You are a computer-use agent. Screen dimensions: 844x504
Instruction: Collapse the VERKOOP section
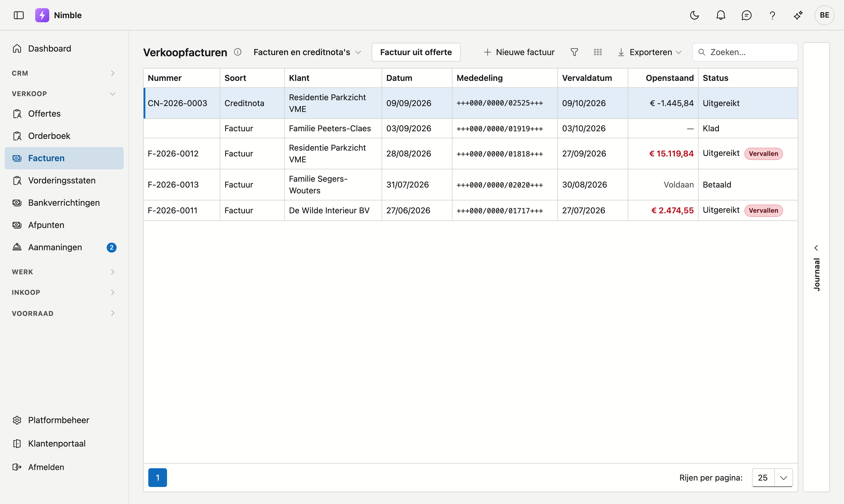tap(64, 94)
